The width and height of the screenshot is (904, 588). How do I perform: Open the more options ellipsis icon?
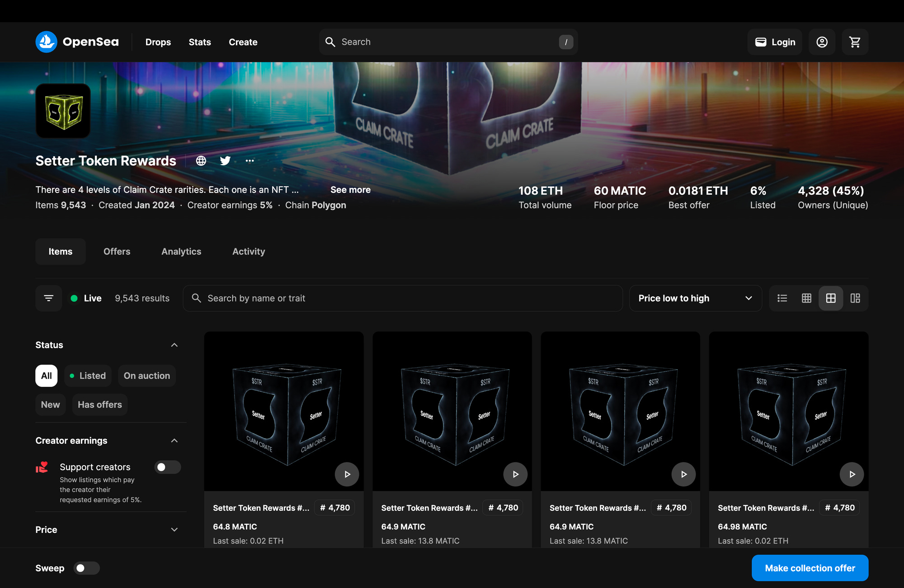(250, 160)
